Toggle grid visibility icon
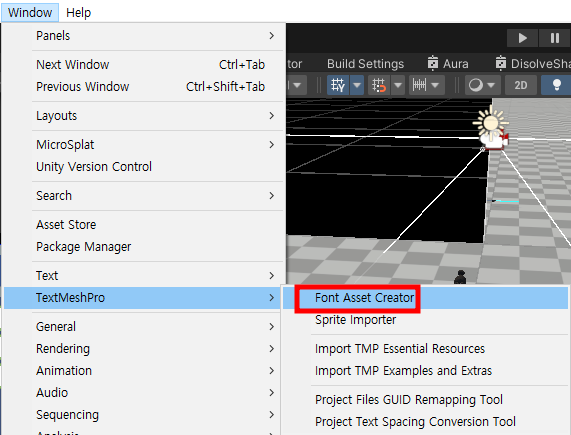Viewport: 571px width, 435px height. 338,86
